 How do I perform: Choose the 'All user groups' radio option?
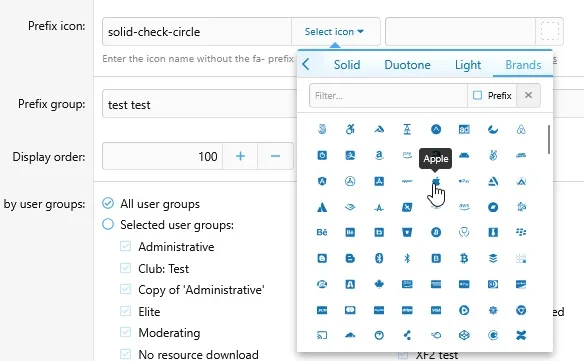(108, 203)
